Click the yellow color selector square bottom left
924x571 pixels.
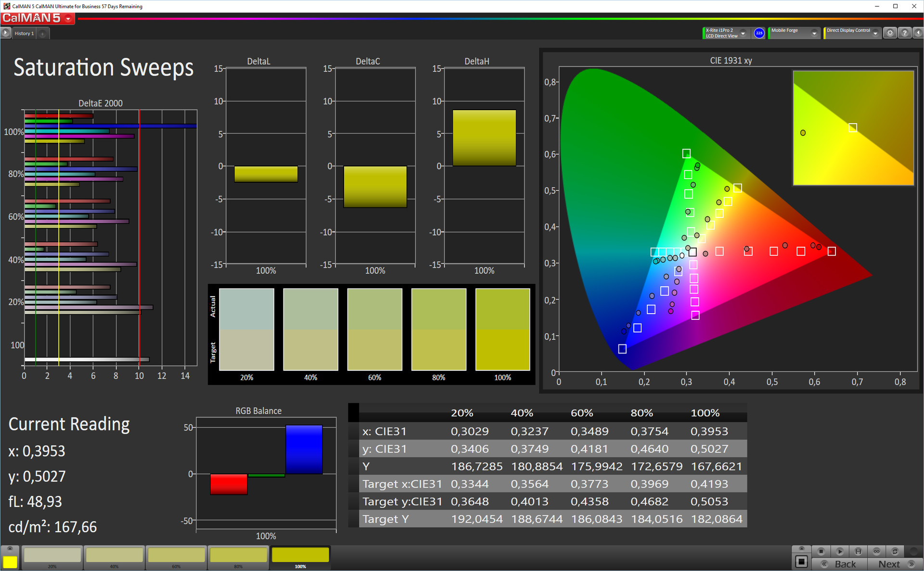click(10, 561)
